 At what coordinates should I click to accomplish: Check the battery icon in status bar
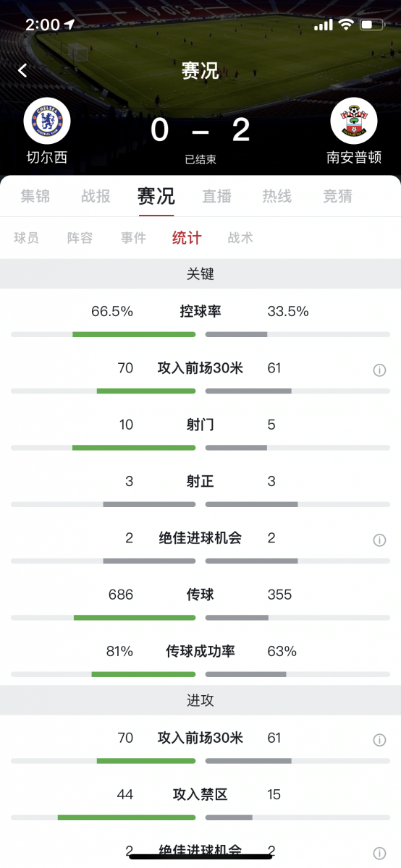pos(371,25)
